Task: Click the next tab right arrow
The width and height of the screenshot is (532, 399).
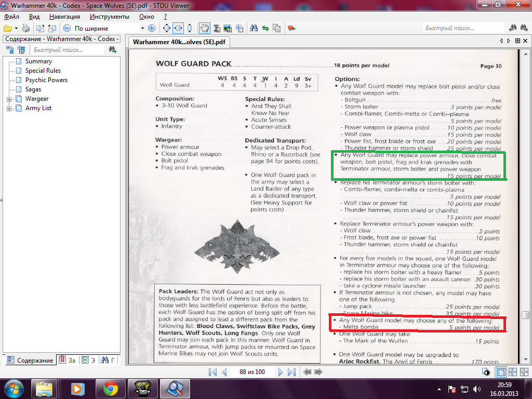Action: pyautogui.click(x=509, y=41)
